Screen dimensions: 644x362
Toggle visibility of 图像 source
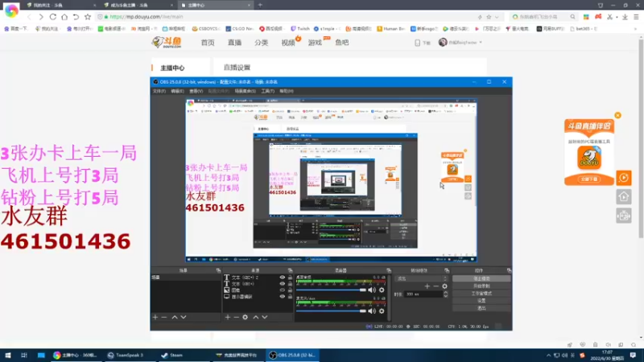pyautogui.click(x=283, y=290)
